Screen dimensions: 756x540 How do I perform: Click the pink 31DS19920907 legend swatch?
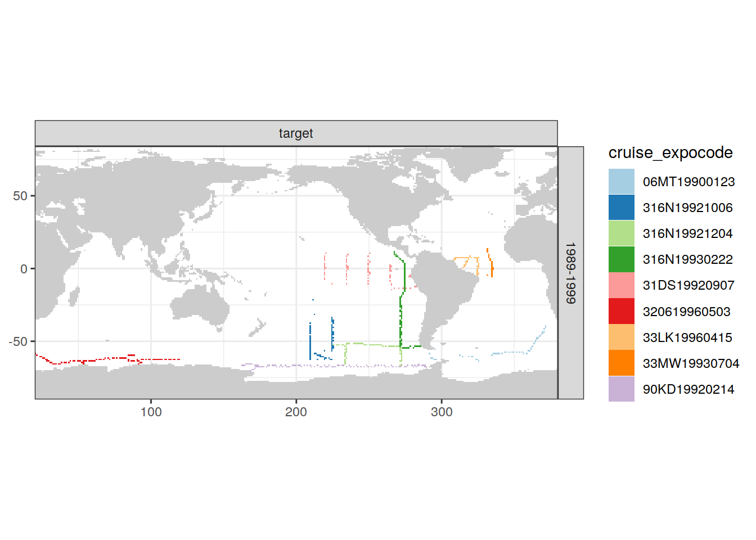point(621,285)
